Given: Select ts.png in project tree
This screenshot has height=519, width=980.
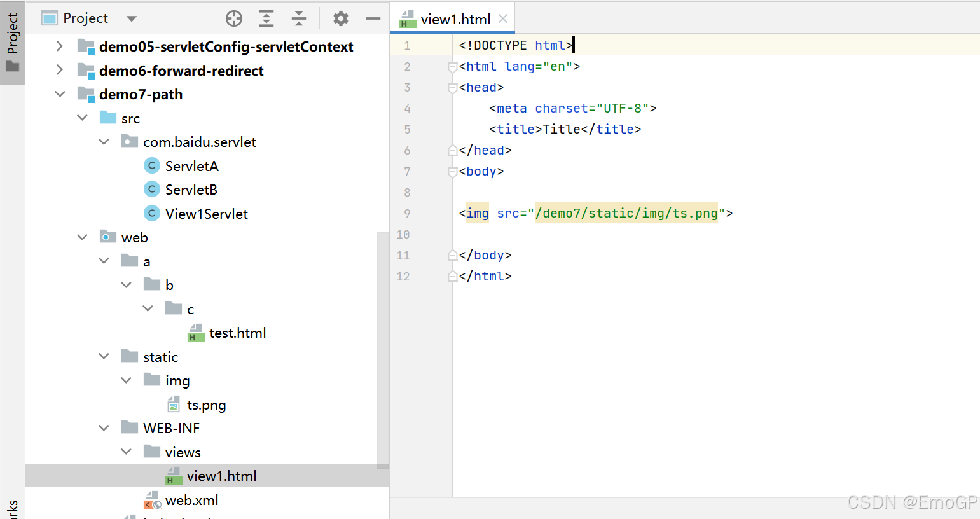Looking at the screenshot, I should [207, 405].
